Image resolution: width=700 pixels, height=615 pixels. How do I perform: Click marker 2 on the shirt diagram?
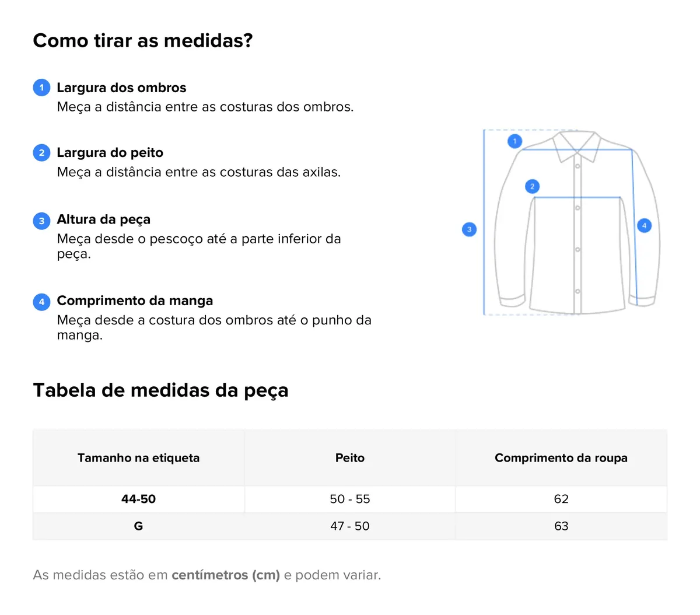532,187
